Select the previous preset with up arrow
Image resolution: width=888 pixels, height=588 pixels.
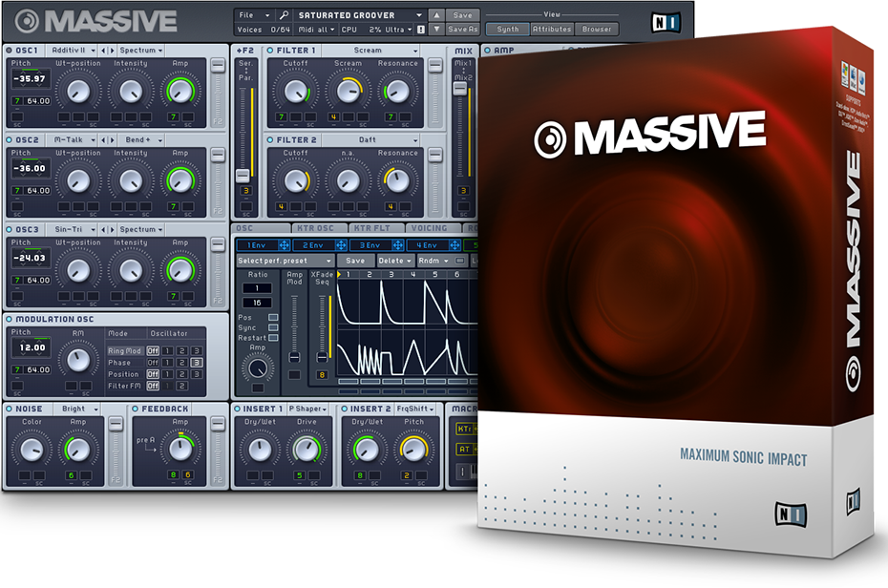point(436,15)
